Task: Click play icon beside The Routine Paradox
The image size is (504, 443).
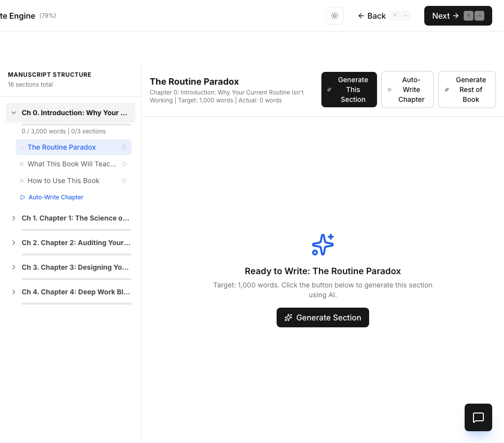Action: [125, 147]
